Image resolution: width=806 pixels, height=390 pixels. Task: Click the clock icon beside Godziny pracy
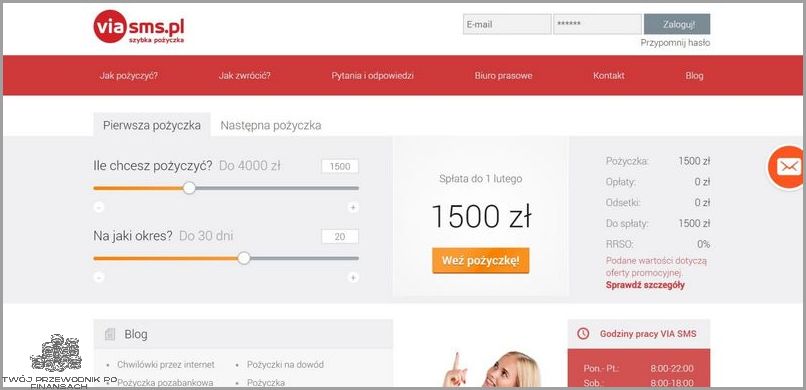[x=583, y=333]
